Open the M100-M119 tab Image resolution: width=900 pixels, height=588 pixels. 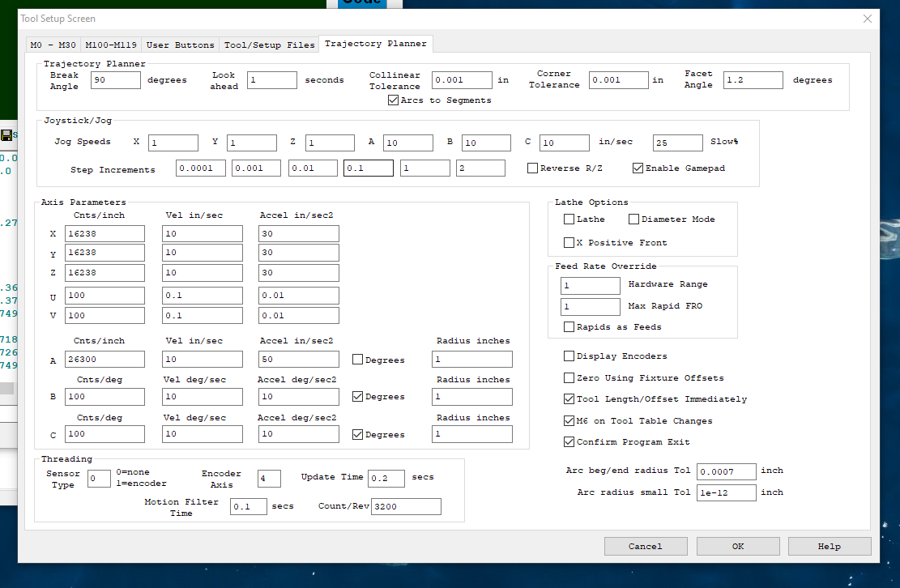pyautogui.click(x=111, y=45)
